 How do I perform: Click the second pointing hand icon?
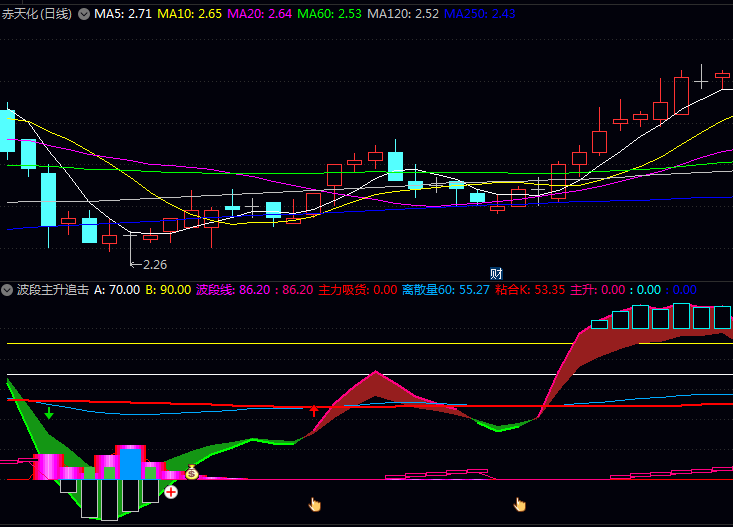click(x=519, y=504)
